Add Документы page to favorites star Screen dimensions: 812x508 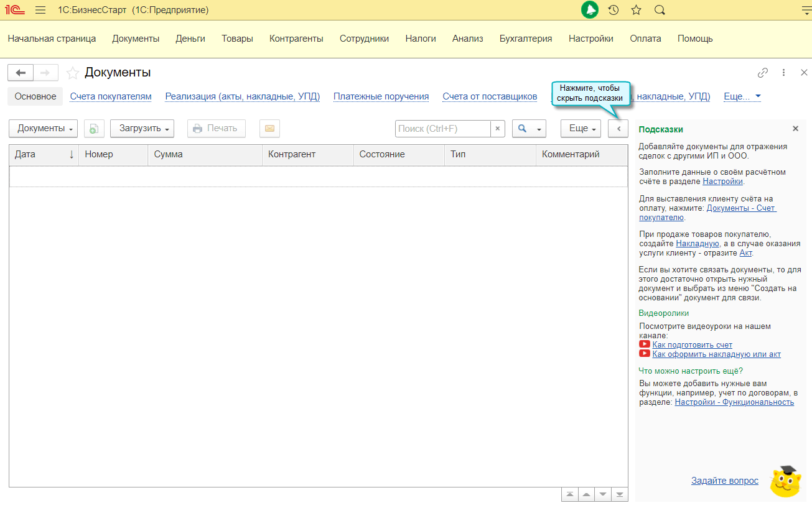tap(73, 73)
